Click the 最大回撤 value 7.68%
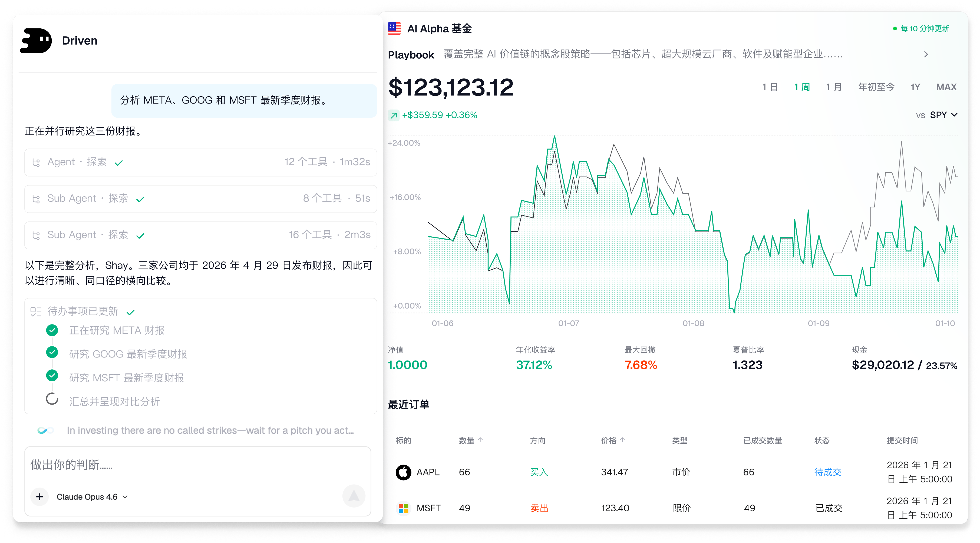This screenshot has height=543, width=980. [x=641, y=365]
